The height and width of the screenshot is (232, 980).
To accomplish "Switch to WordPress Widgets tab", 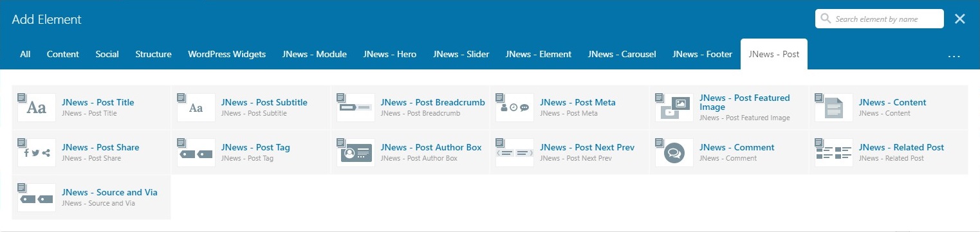I will (227, 54).
